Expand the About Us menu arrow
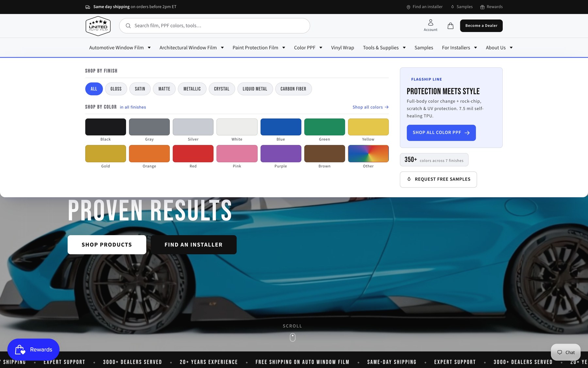The width and height of the screenshot is (588, 368). click(x=511, y=48)
